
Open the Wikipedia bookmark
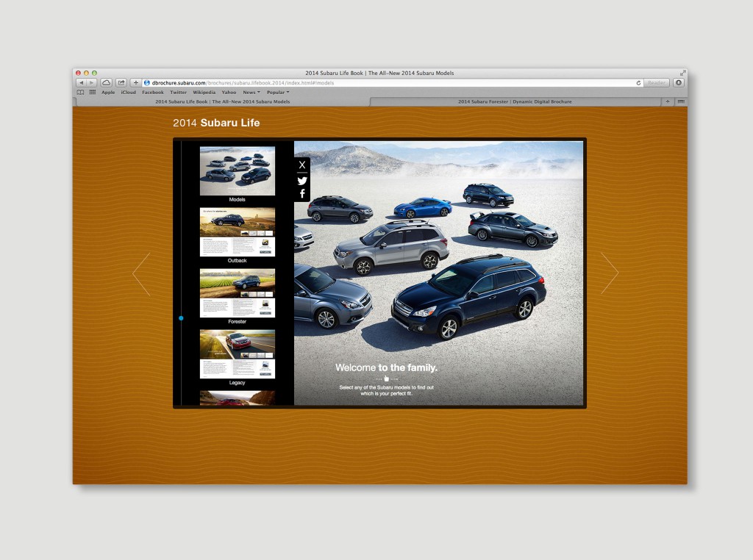pyautogui.click(x=204, y=93)
